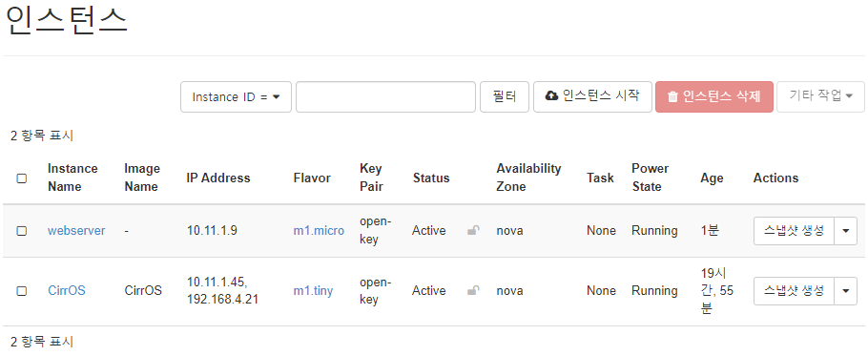Viewport: 868px width, 356px height.
Task: Click nova zone in webserver row
Action: point(509,230)
